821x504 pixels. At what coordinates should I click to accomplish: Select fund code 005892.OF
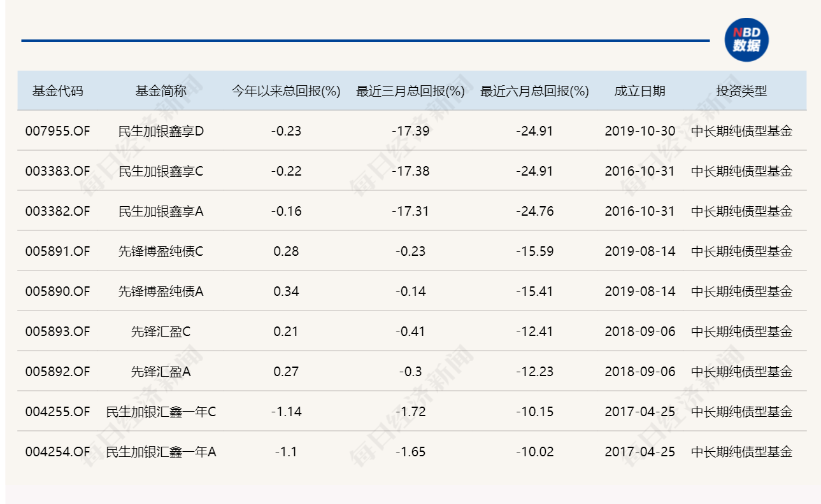pos(58,372)
